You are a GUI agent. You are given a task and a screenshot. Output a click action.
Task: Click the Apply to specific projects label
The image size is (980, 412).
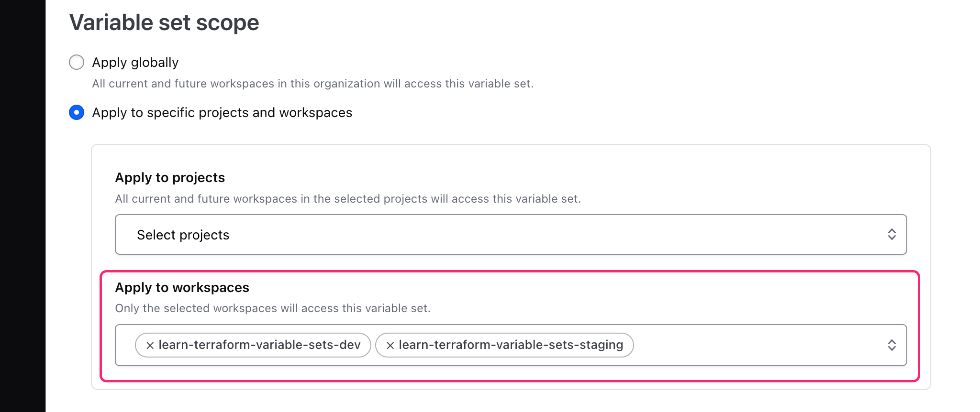coord(222,113)
